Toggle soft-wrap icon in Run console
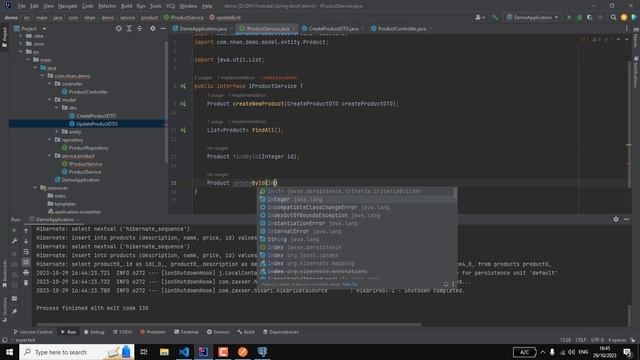The width and height of the screenshot is (640, 360). coord(26,252)
